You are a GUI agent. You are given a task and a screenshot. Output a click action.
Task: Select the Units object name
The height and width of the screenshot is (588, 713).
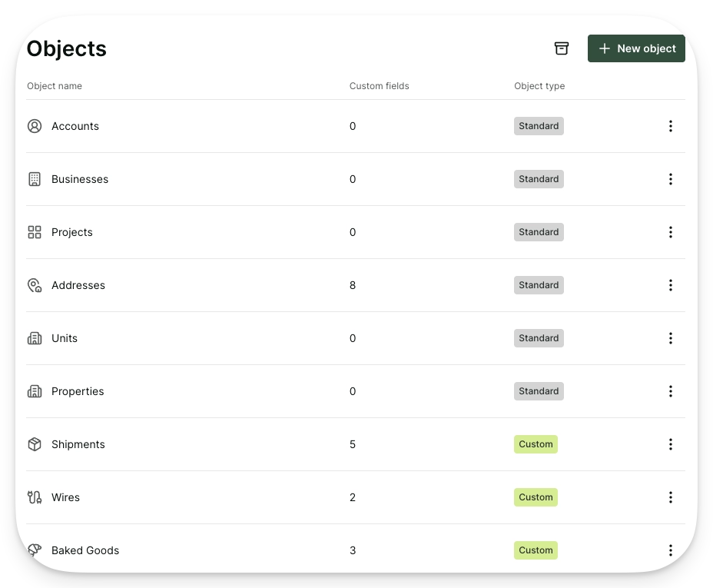65,338
